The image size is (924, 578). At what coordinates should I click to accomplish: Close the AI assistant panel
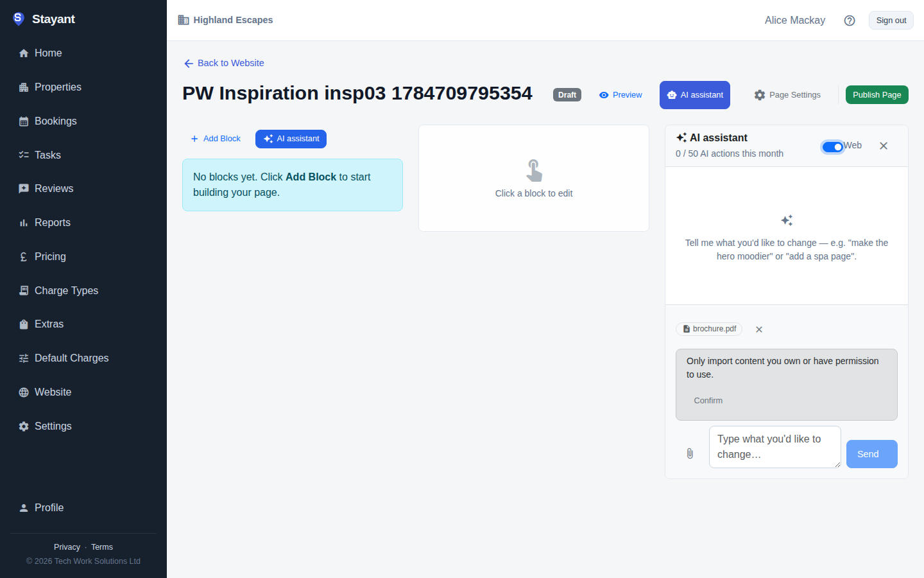pos(884,146)
